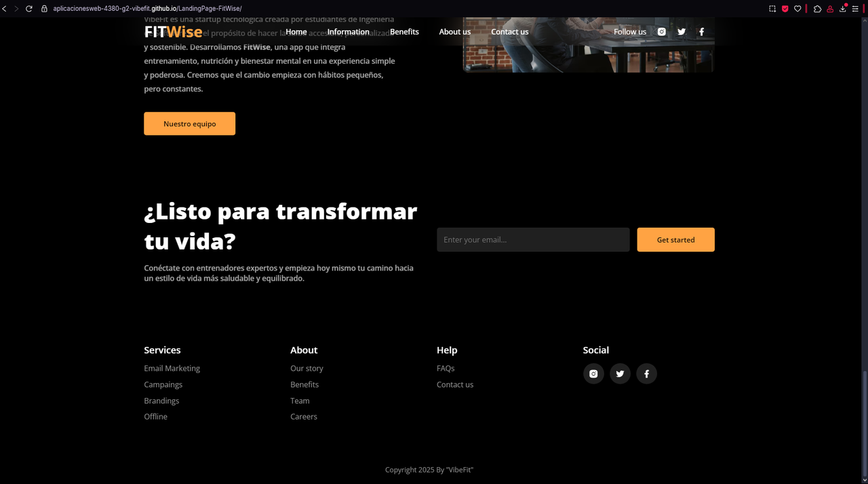Open the Brandings footer link
Image resolution: width=868 pixels, height=484 pixels.
tap(161, 401)
